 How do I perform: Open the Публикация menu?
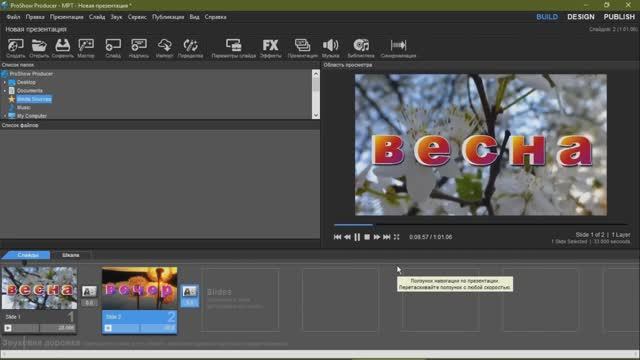pos(168,17)
